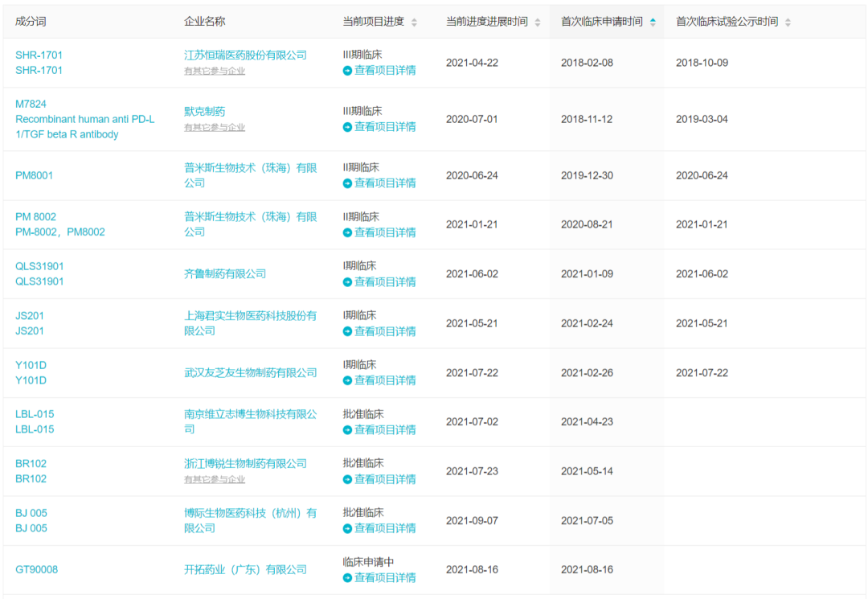Open 查看项目详情 text for JS201

click(x=385, y=331)
